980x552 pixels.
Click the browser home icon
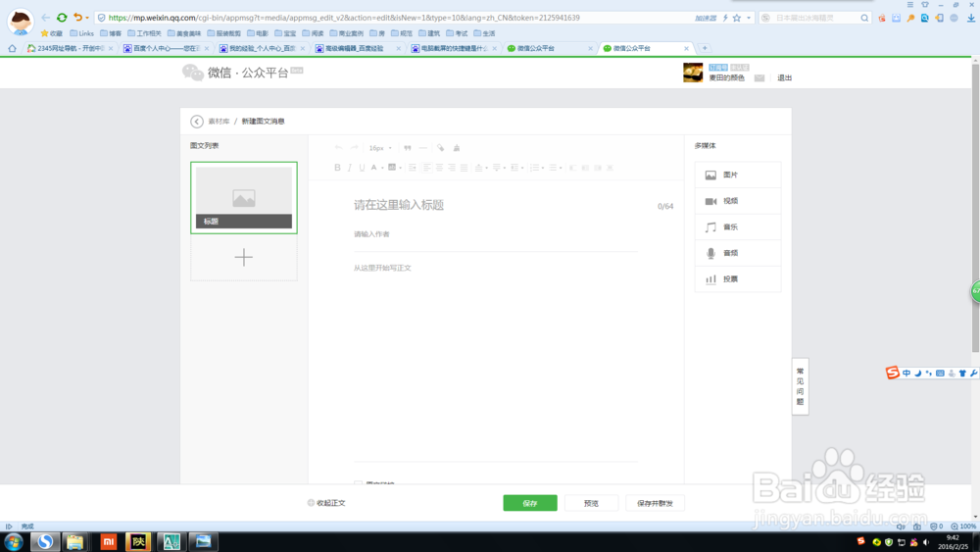[x=12, y=48]
